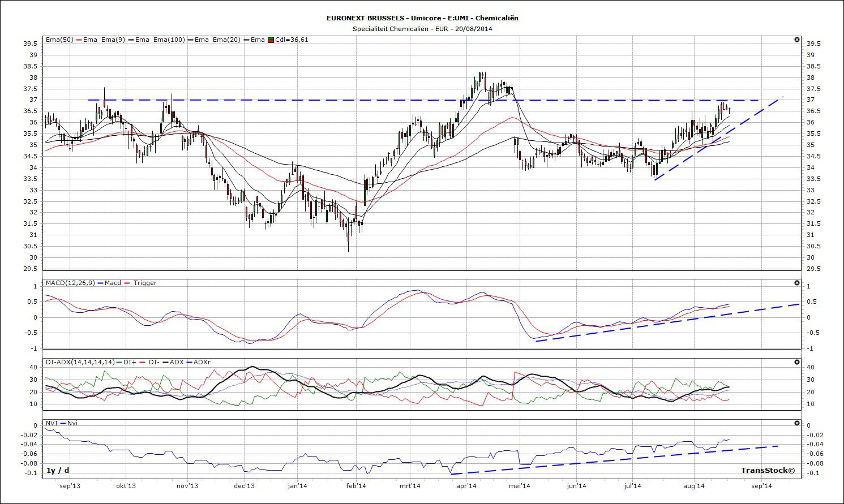
Task: Click the jul'14 date axis label
Action: pyautogui.click(x=632, y=486)
